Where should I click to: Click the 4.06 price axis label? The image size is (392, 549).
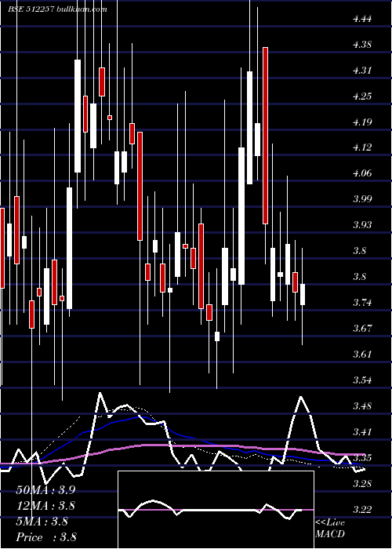click(x=362, y=173)
